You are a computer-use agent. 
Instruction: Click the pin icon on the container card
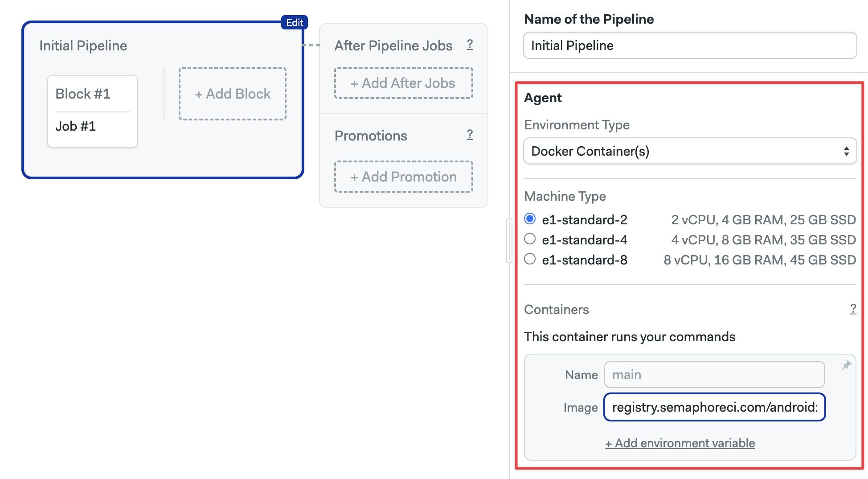(846, 366)
